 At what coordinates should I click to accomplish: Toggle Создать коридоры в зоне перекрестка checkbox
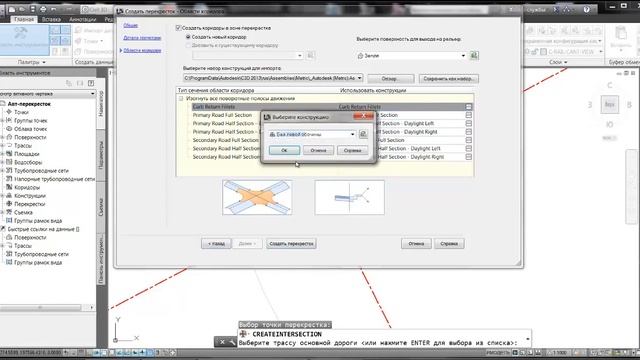pos(178,28)
